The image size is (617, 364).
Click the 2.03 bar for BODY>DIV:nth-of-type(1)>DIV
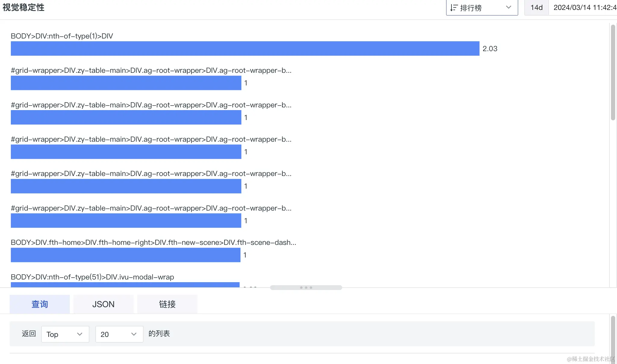point(245,48)
